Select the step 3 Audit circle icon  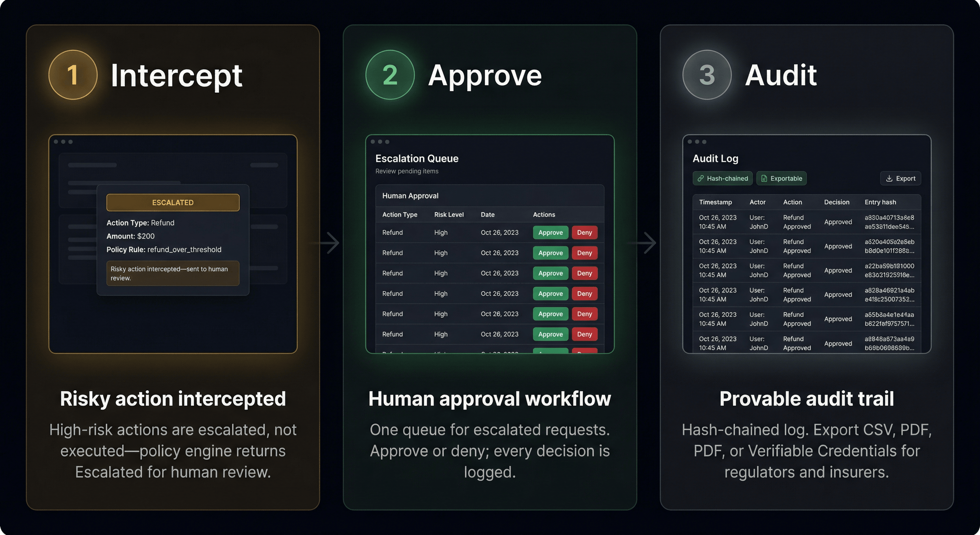tap(706, 75)
